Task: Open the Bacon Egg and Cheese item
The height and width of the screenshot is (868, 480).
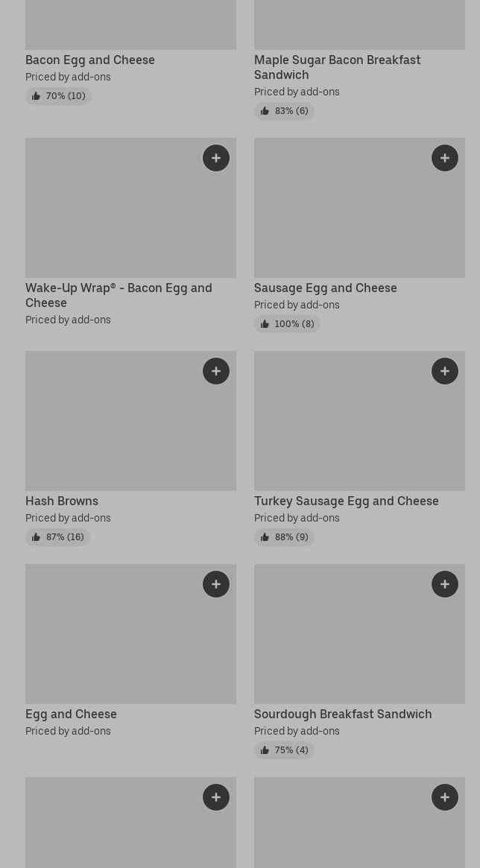Action: 90,60
